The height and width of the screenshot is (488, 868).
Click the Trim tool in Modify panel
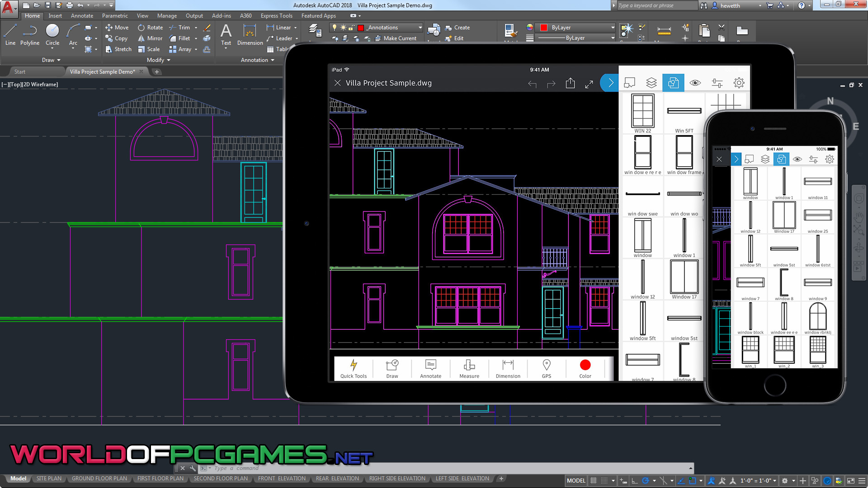[181, 28]
